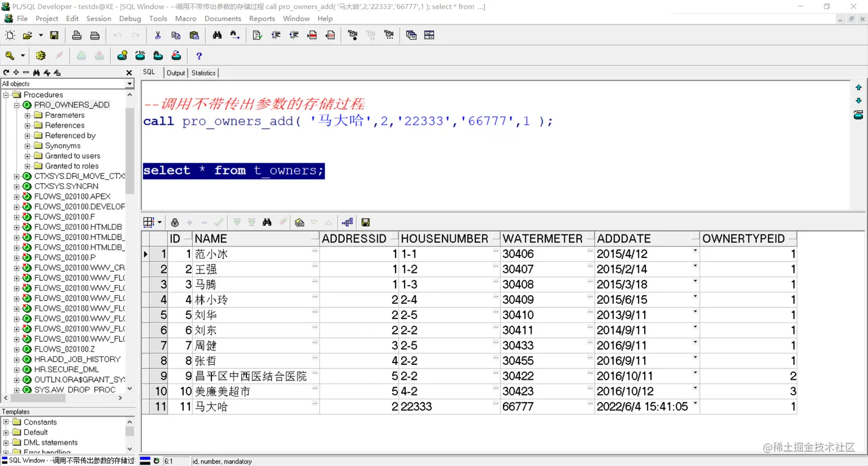Click the green down arrow beside the editor
868x466 pixels.
[x=859, y=101]
